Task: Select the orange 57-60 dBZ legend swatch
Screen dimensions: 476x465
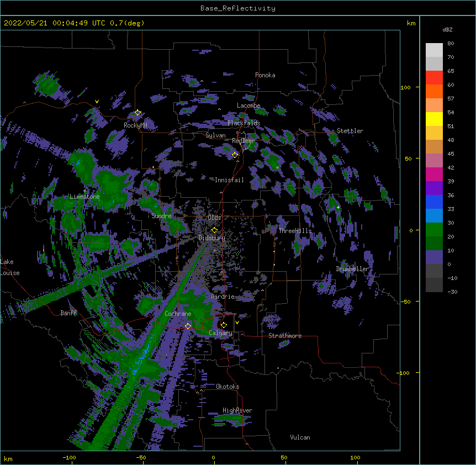Action: point(434,91)
